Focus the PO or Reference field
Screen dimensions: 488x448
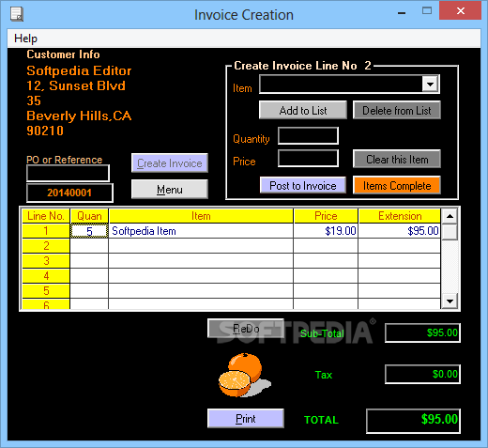click(x=68, y=173)
